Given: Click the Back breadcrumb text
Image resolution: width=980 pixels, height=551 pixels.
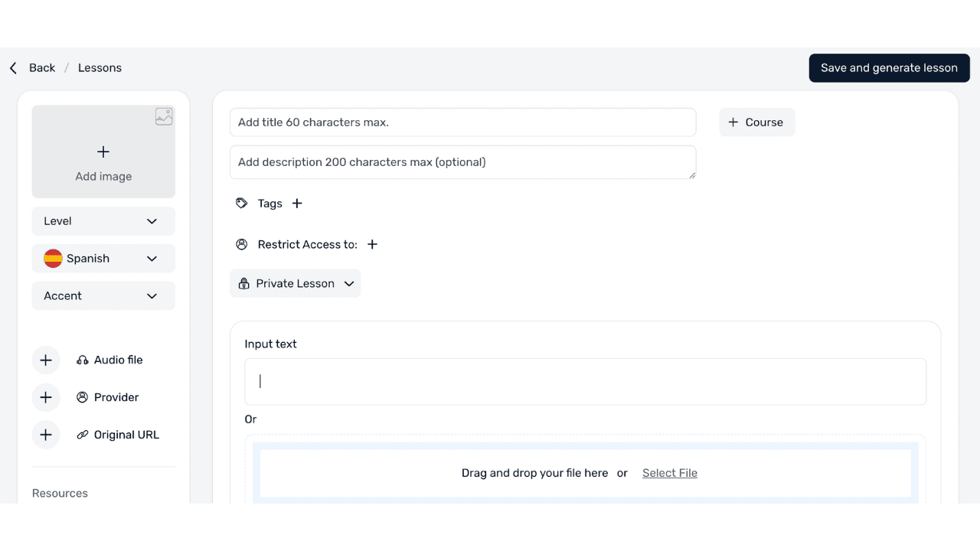Looking at the screenshot, I should point(42,68).
